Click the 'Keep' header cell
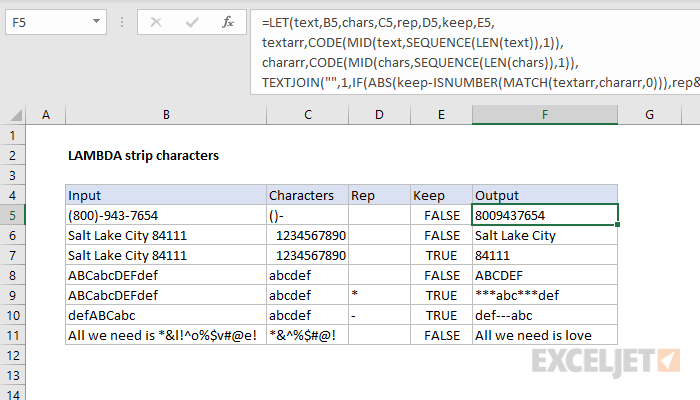700x400 pixels. point(442,195)
